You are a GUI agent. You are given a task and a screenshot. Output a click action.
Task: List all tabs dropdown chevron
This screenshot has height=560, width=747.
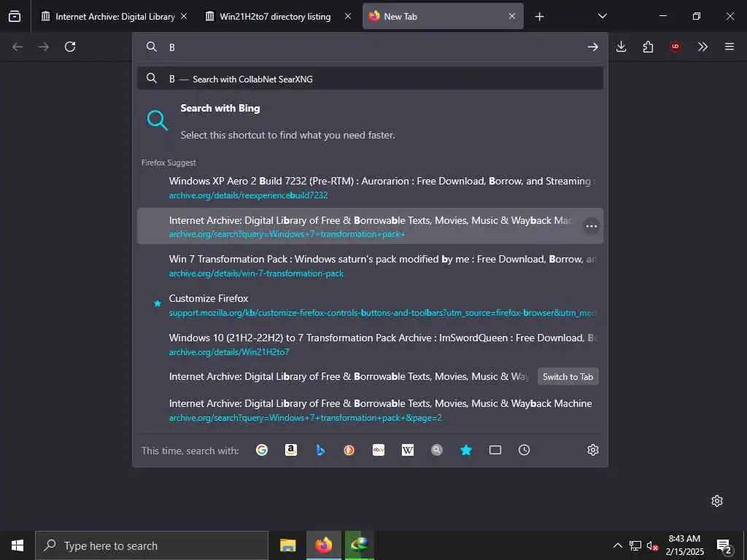[x=602, y=16]
